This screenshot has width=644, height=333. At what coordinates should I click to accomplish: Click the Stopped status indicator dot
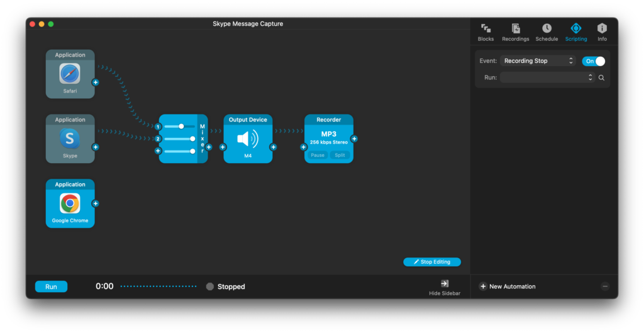point(210,286)
